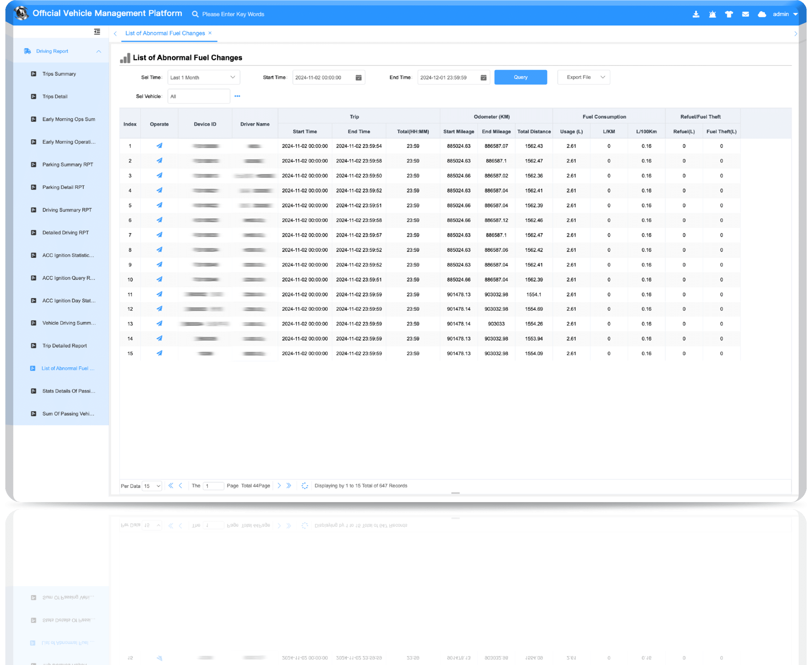Click the locate arrow icon in row 13
The image size is (812, 665).
click(159, 324)
